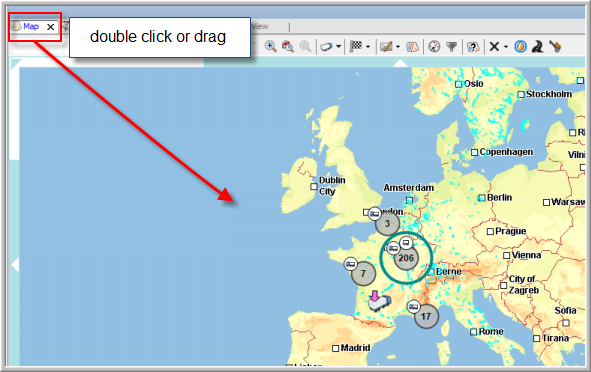This screenshot has width=591, height=372.
Task: Close the Map tab
Action: pos(51,27)
